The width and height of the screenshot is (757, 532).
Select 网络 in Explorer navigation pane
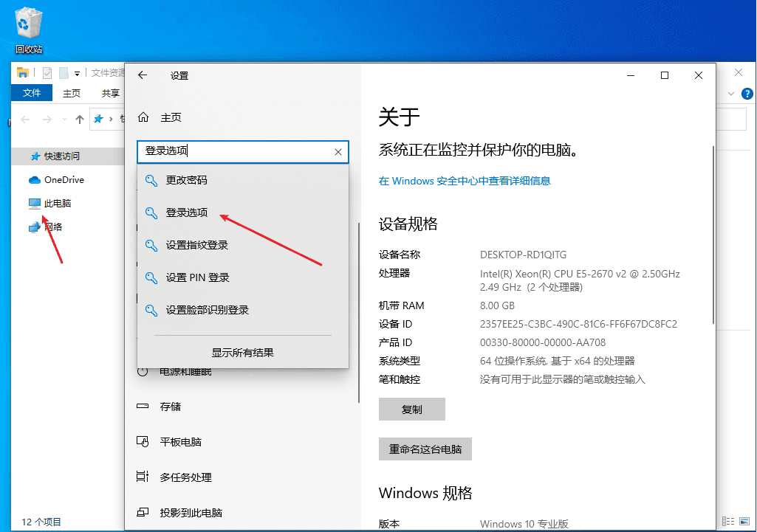pyautogui.click(x=46, y=227)
